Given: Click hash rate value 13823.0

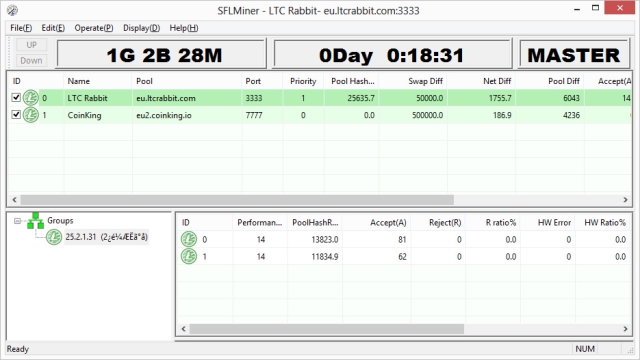Looking at the screenshot, I should coord(324,240).
